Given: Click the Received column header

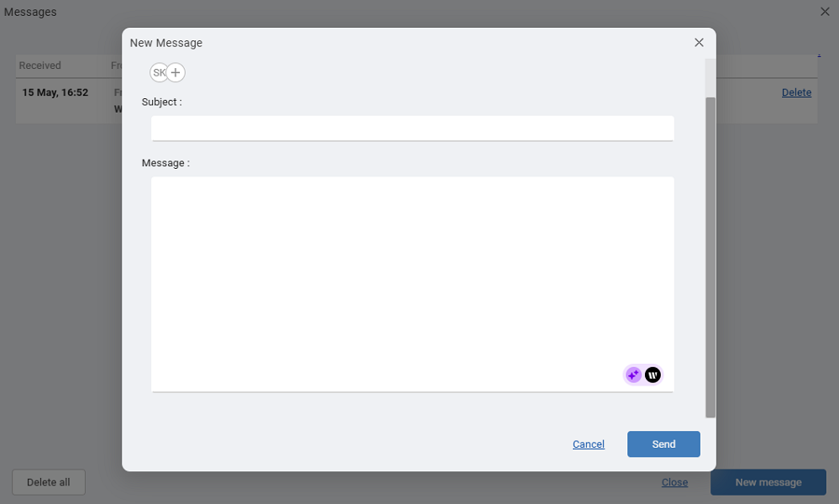Looking at the screenshot, I should click(x=40, y=66).
